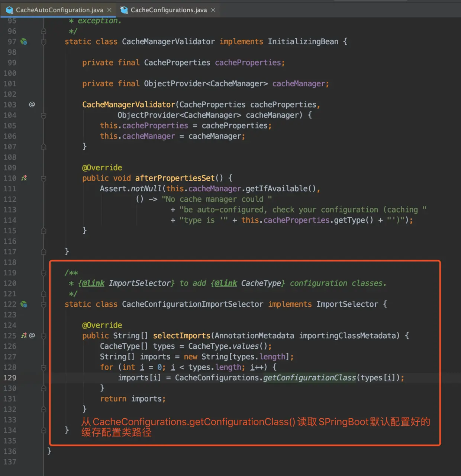The width and height of the screenshot is (461, 476).
Task: Collapse CacheConfigurationImportSelector class fold at line 122
Action: point(43,304)
